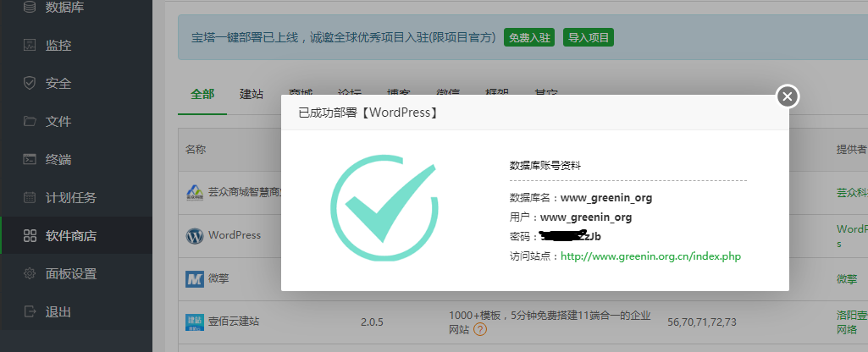Click the 软件商店 grid icon

pyautogui.click(x=30, y=236)
